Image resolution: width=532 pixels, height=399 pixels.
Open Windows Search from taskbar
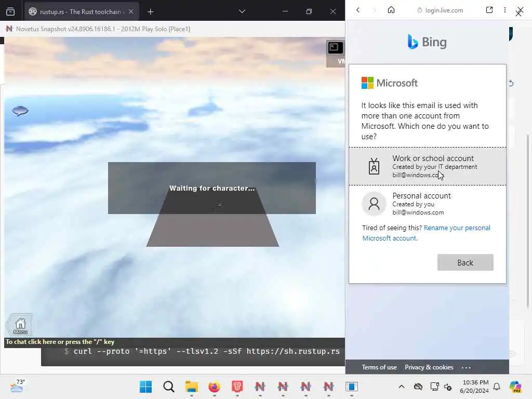pyautogui.click(x=169, y=387)
